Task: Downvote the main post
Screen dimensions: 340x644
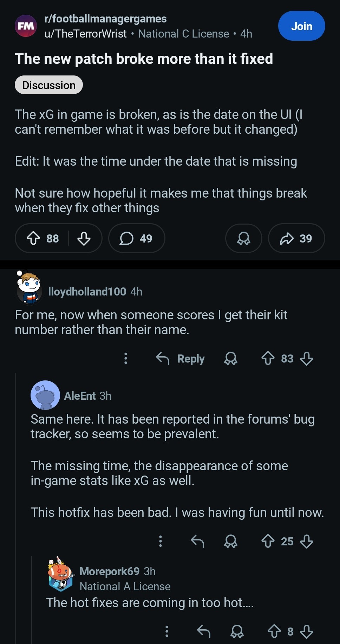Action: click(x=84, y=238)
